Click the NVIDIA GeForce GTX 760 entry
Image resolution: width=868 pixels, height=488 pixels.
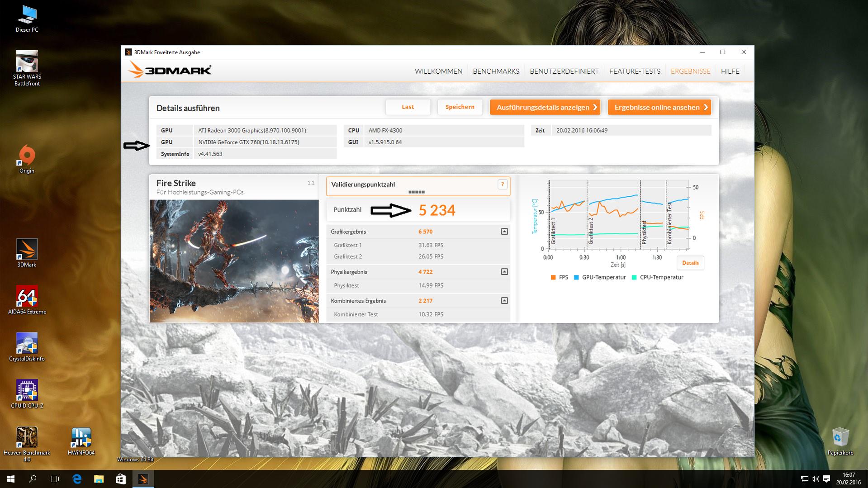pos(248,142)
